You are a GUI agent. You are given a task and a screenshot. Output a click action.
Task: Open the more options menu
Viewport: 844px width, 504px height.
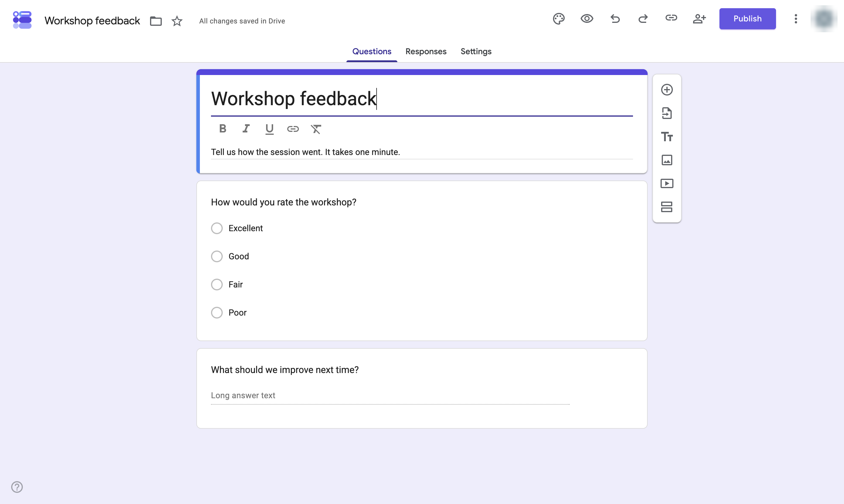(x=795, y=19)
